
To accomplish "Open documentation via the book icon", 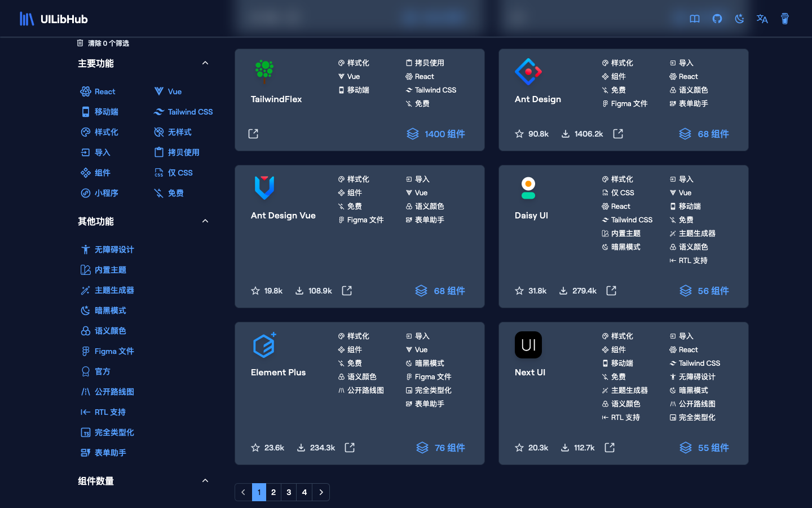I will (x=694, y=18).
